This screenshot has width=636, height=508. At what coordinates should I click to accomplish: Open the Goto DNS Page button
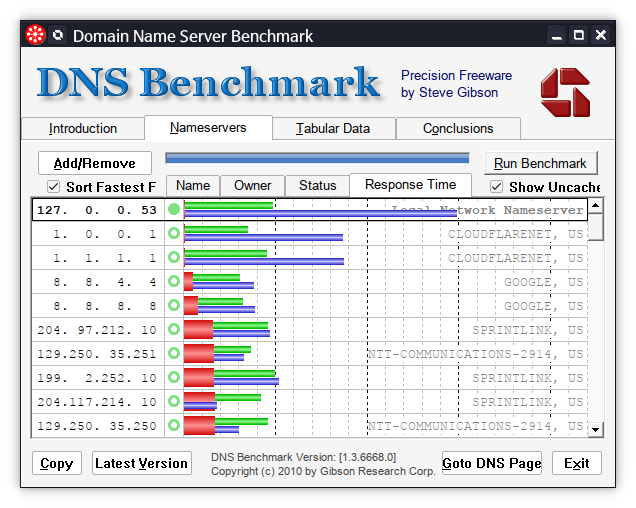[492, 463]
